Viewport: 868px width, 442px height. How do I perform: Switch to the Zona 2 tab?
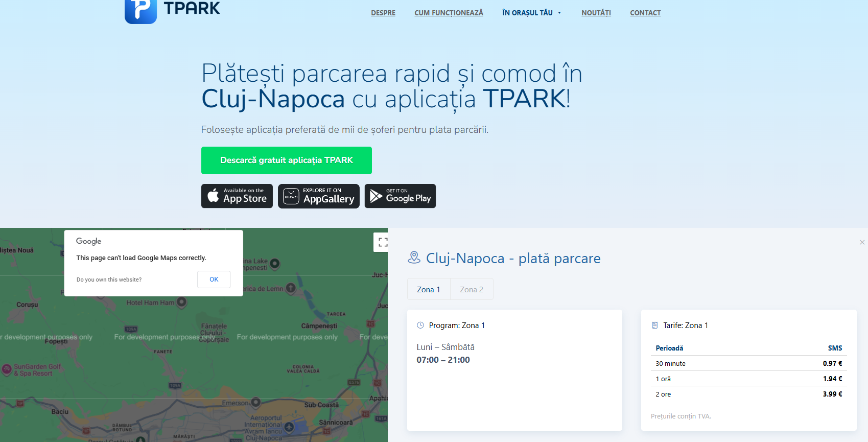tap(472, 289)
